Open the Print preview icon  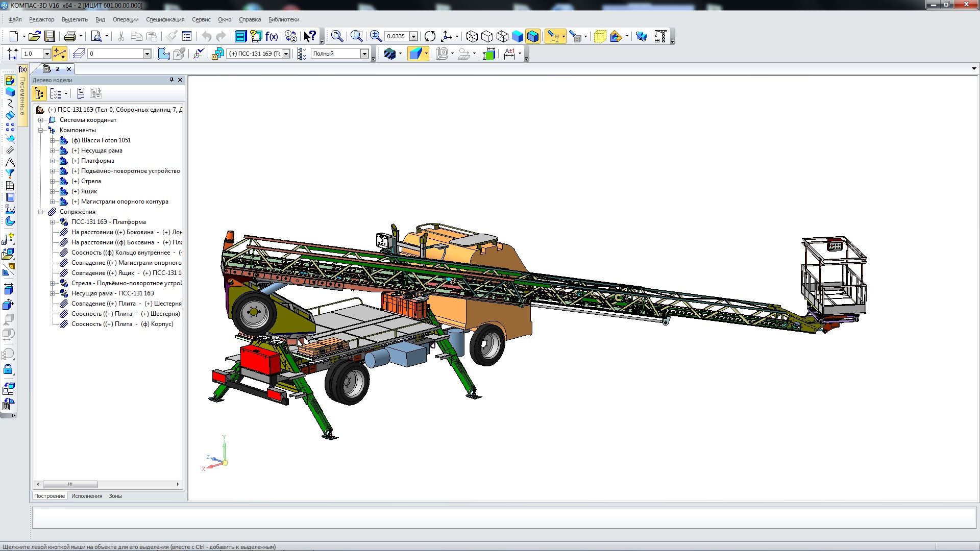coord(96,36)
